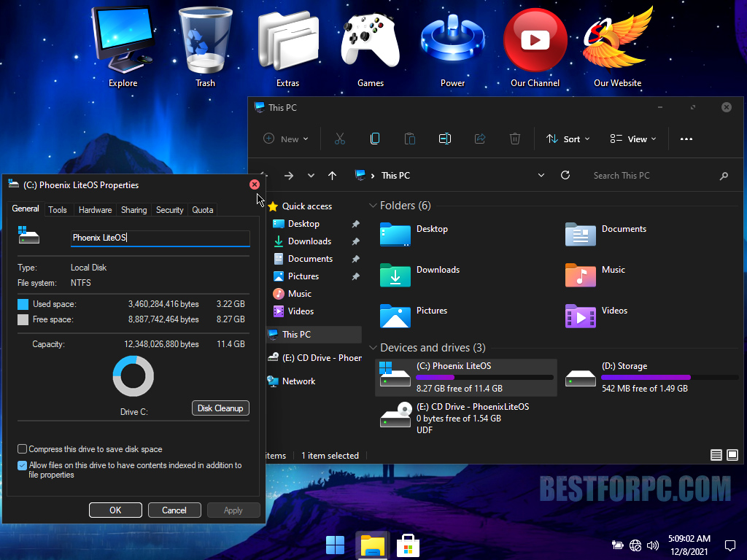Open the notification center icon
Screen dimensions: 747x560
tap(729, 545)
